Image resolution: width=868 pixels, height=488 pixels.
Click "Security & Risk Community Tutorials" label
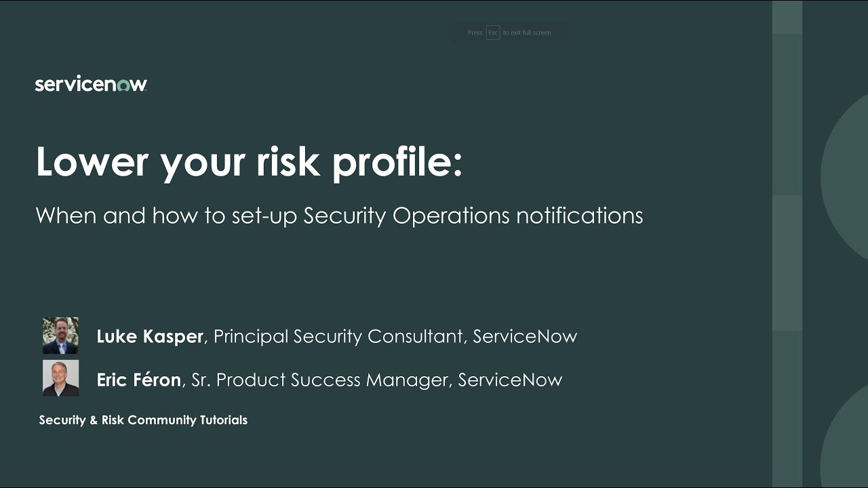coord(143,420)
